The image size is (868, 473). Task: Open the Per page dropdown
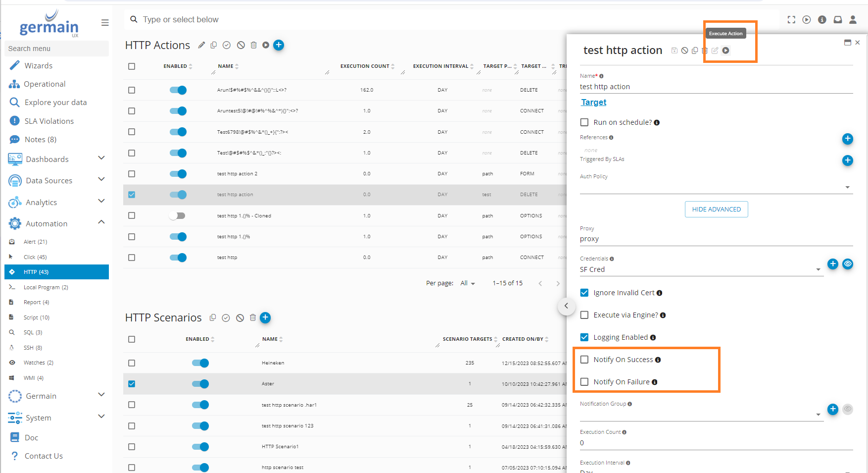point(467,283)
